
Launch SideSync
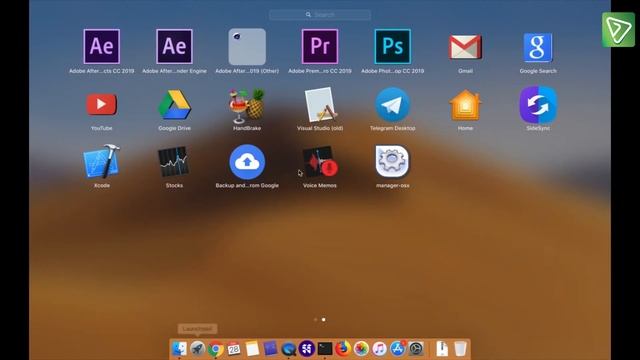pos(538,104)
